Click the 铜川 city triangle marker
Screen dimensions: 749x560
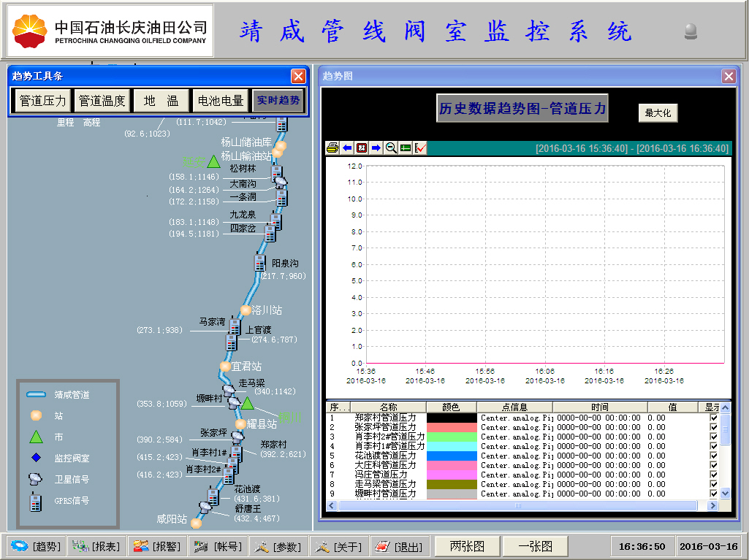pyautogui.click(x=248, y=404)
